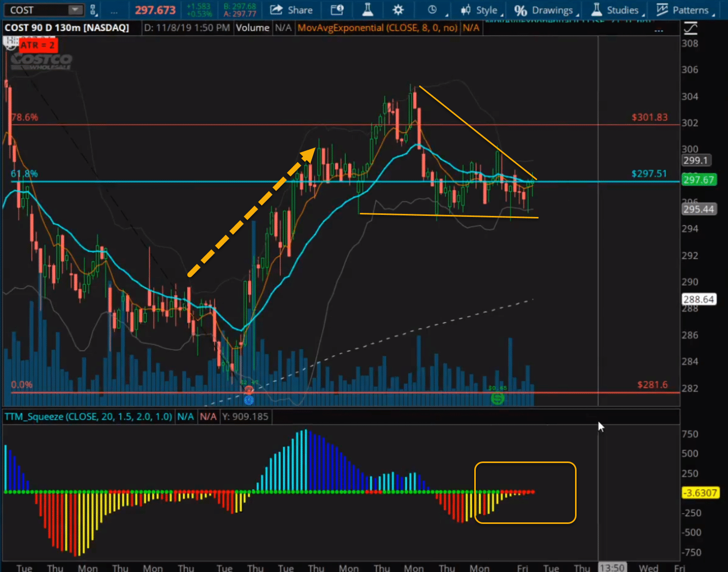Open the time frame clock menu

(x=432, y=10)
